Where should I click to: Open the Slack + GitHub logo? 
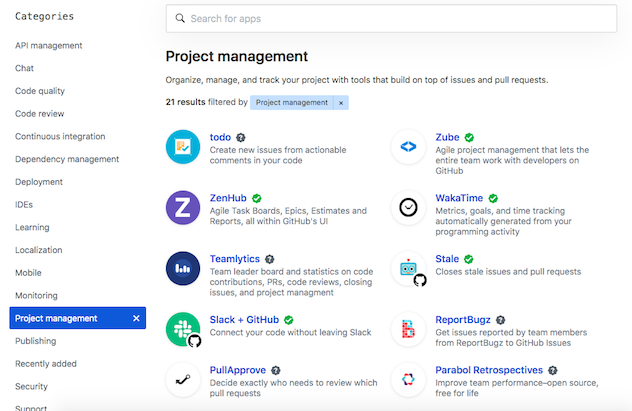pos(183,329)
